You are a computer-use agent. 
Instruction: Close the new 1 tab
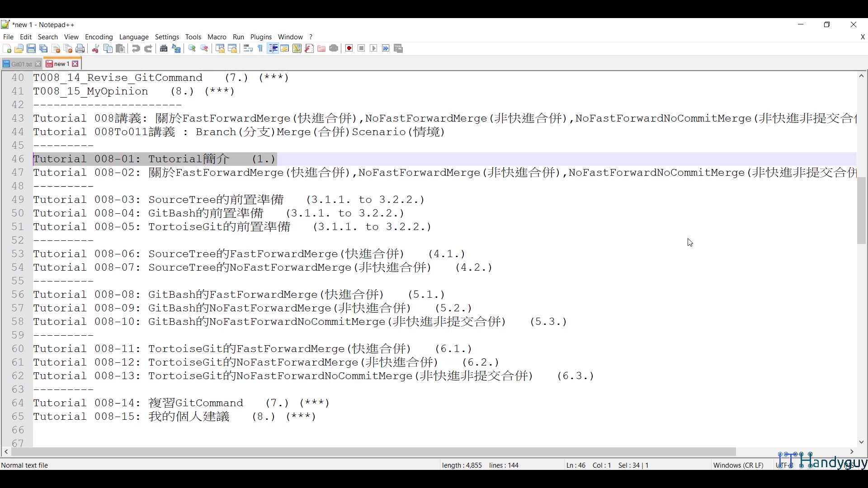[75, 64]
